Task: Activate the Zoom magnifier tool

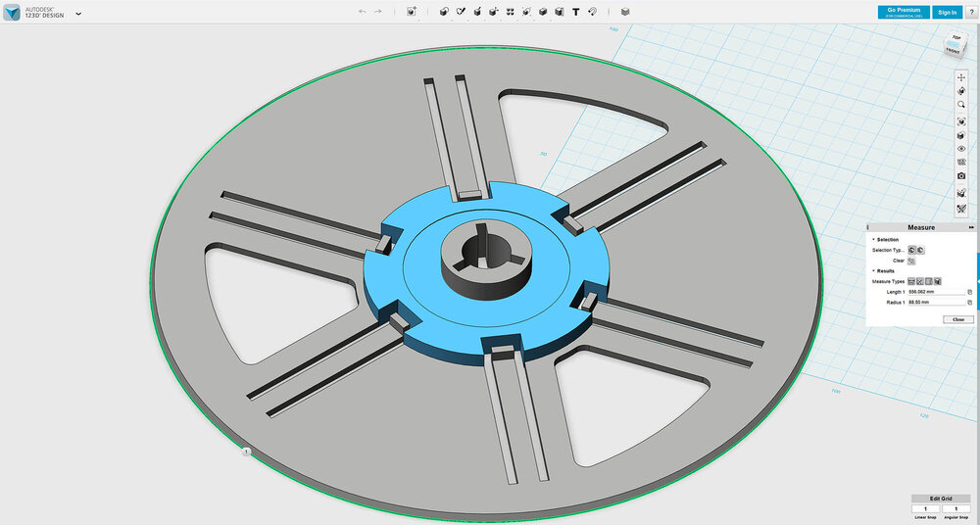Action: coord(961,104)
